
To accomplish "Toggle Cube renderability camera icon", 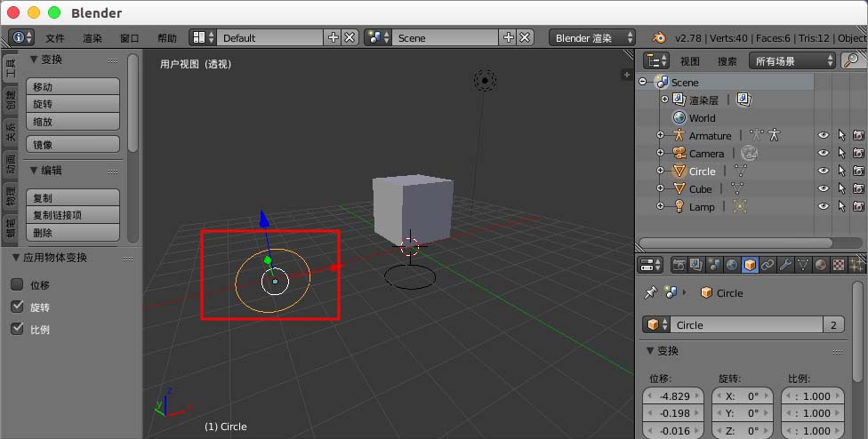I will click(x=858, y=189).
